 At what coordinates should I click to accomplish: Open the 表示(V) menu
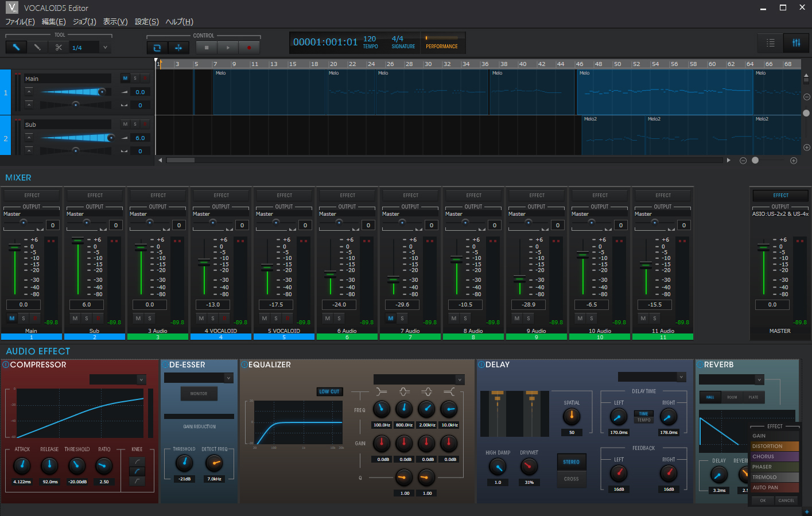(115, 22)
